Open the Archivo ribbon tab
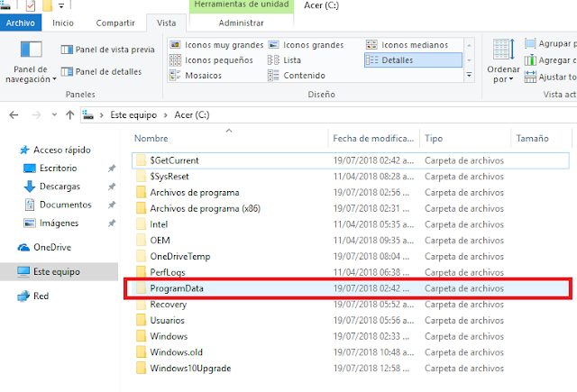Viewport: 577px width, 392px height. [x=21, y=23]
